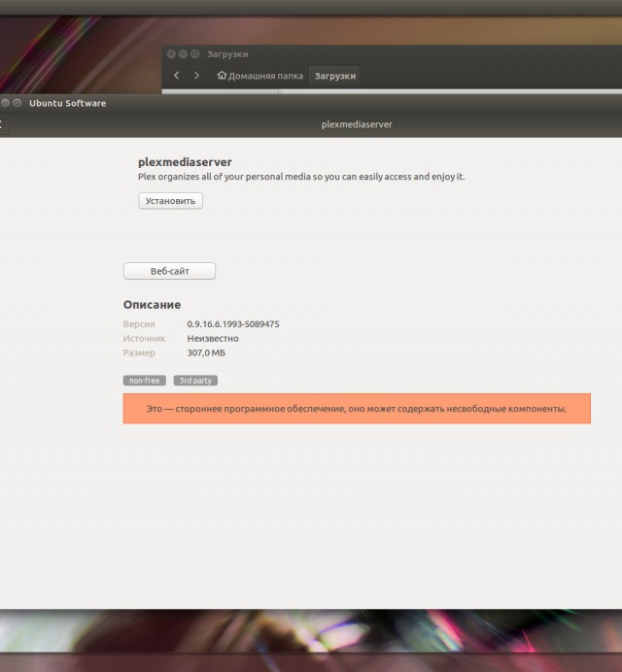Click the plexmediaserver app title heading
622x672 pixels.
tap(185, 162)
